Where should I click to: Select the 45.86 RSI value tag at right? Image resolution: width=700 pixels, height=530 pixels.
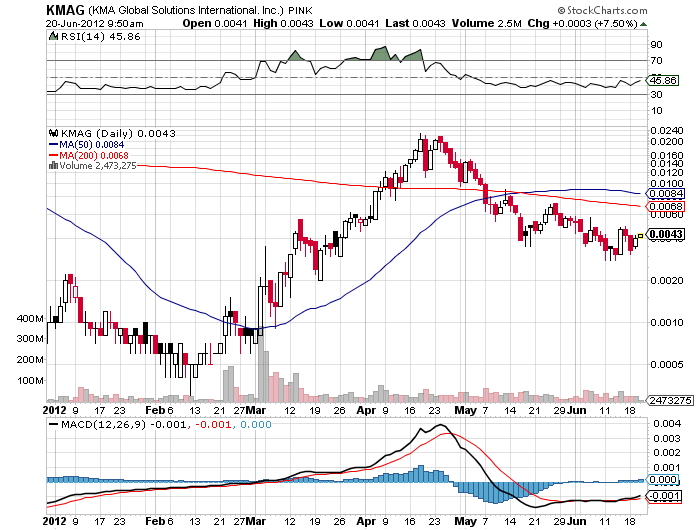664,79
